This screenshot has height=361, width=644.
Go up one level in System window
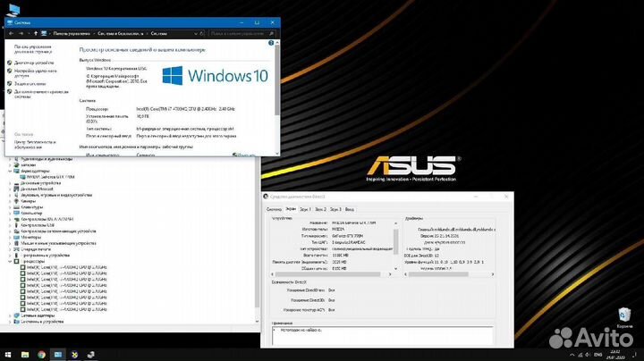(x=35, y=34)
